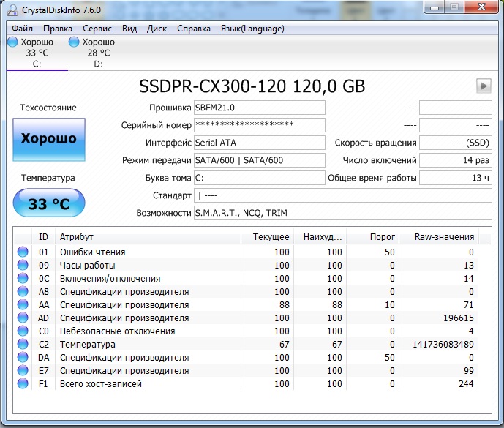Click status orb for F1 Всего хост-записей

(23, 383)
